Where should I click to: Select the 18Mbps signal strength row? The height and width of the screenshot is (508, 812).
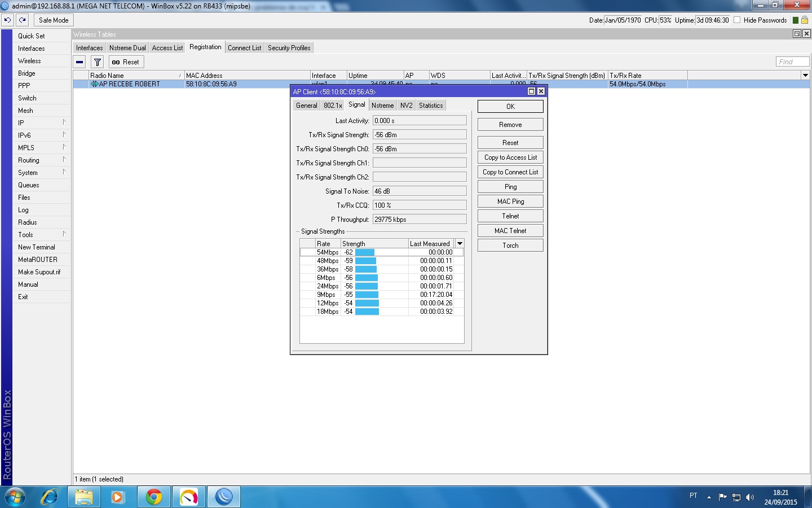coord(382,312)
